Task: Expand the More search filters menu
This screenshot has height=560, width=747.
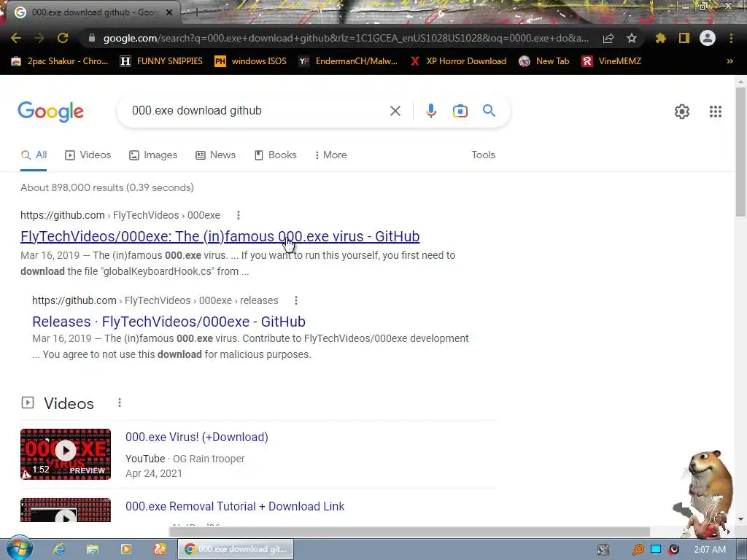Action: point(330,155)
